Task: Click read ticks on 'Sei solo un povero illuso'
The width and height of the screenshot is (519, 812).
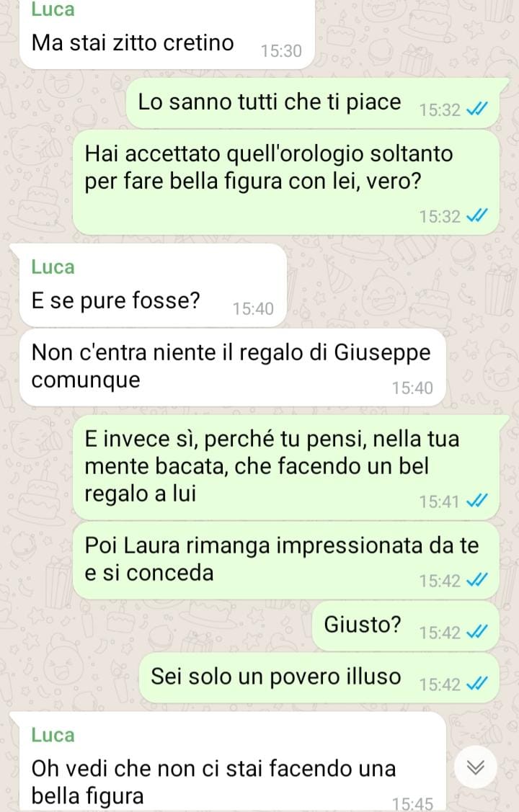Action: coord(476,684)
